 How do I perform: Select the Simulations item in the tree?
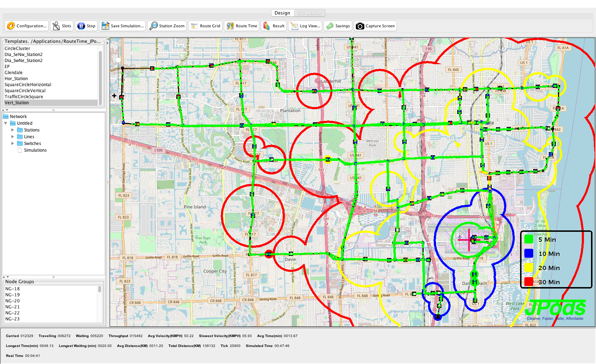(x=35, y=150)
